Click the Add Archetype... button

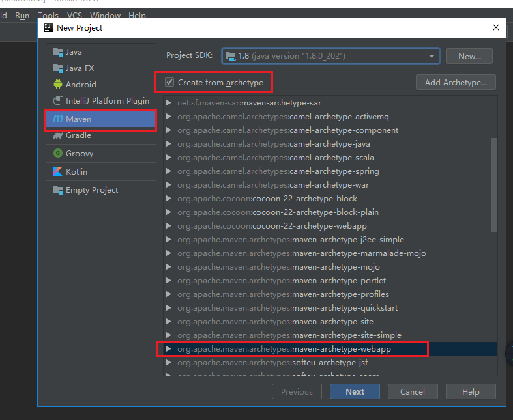pyautogui.click(x=456, y=82)
